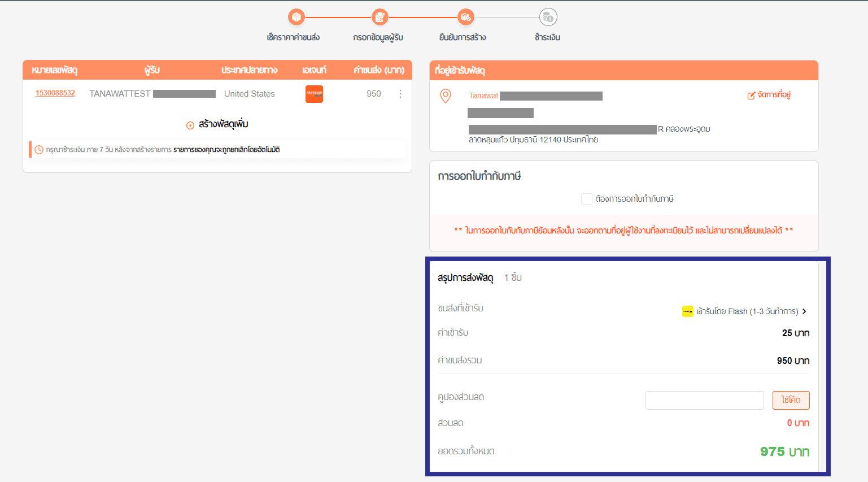868x482 pixels.
Task: Click the edit icon next to จัดการที่อยู่
Action: 751,95
